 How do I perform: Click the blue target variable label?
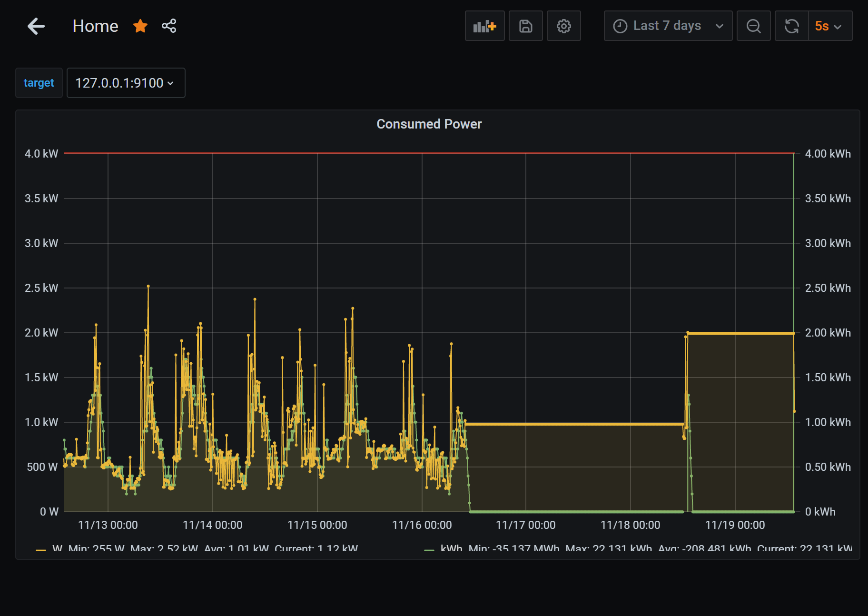[39, 83]
